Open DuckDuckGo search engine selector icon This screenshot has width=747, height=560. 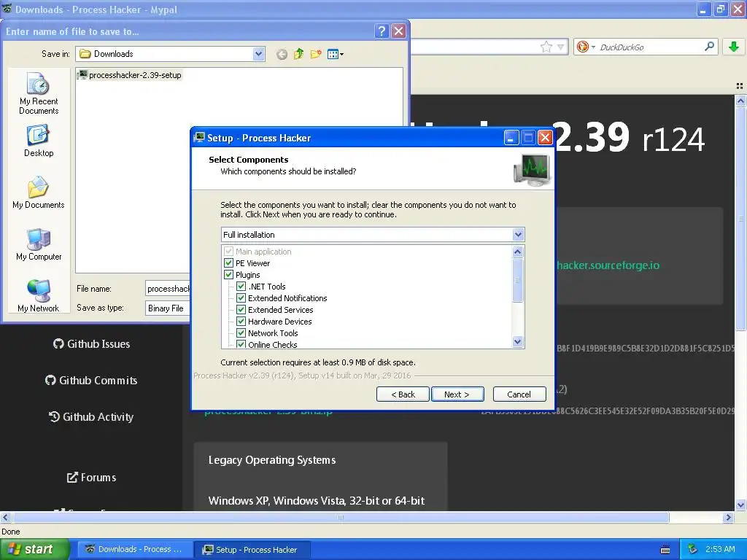click(582, 47)
